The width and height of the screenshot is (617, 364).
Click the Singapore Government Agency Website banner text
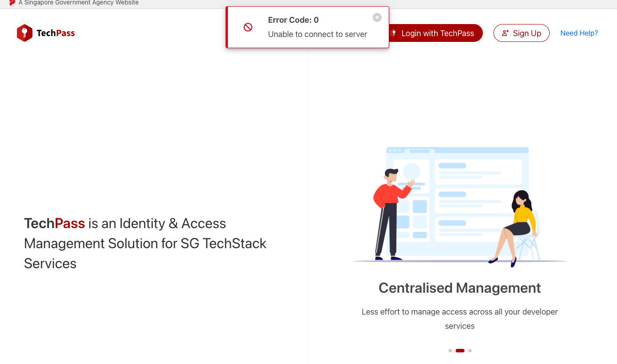point(78,3)
